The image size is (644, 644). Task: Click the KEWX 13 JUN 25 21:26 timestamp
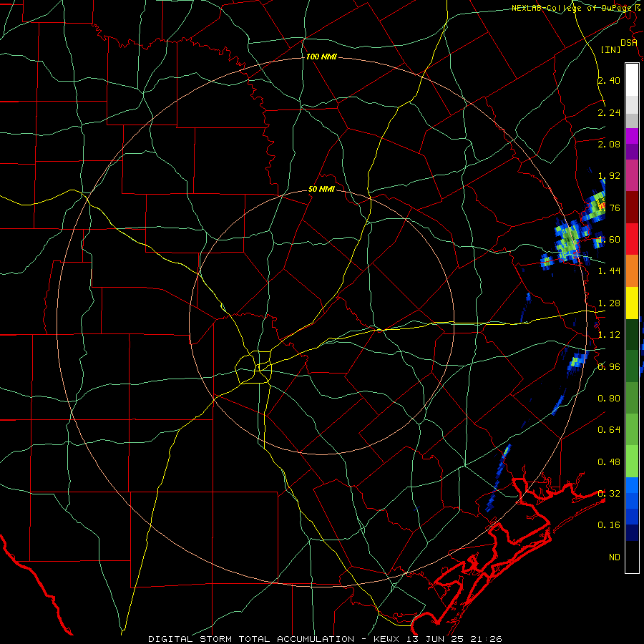tap(438, 639)
